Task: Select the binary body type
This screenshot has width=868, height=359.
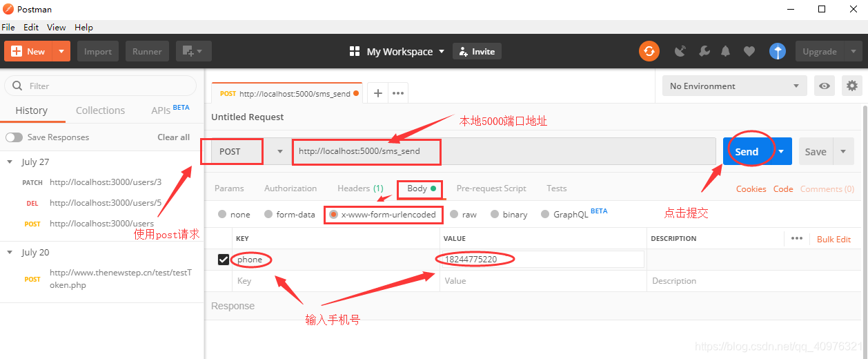Action: pos(495,214)
